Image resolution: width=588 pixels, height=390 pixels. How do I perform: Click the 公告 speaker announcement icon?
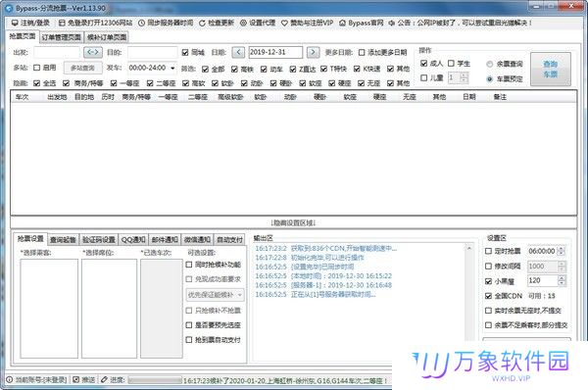pyautogui.click(x=391, y=23)
